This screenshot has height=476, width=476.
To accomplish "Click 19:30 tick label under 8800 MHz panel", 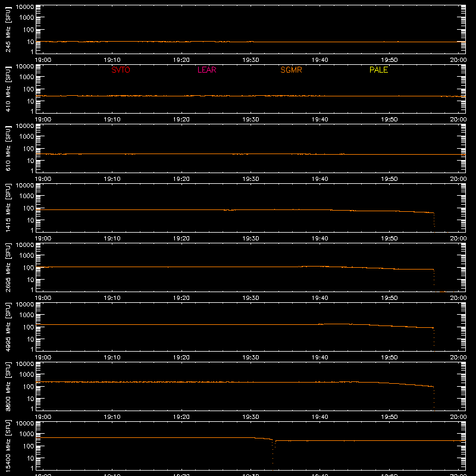I will pos(250,417).
